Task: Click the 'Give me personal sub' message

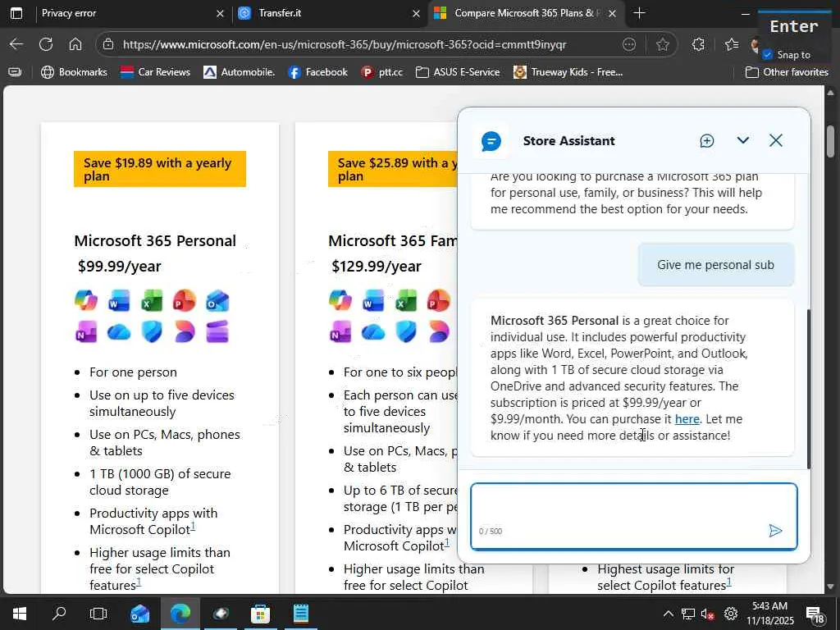Action: (x=715, y=265)
